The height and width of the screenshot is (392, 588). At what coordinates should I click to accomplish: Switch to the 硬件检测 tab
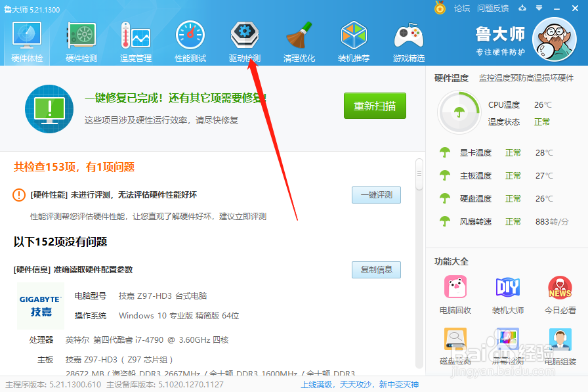(x=81, y=42)
